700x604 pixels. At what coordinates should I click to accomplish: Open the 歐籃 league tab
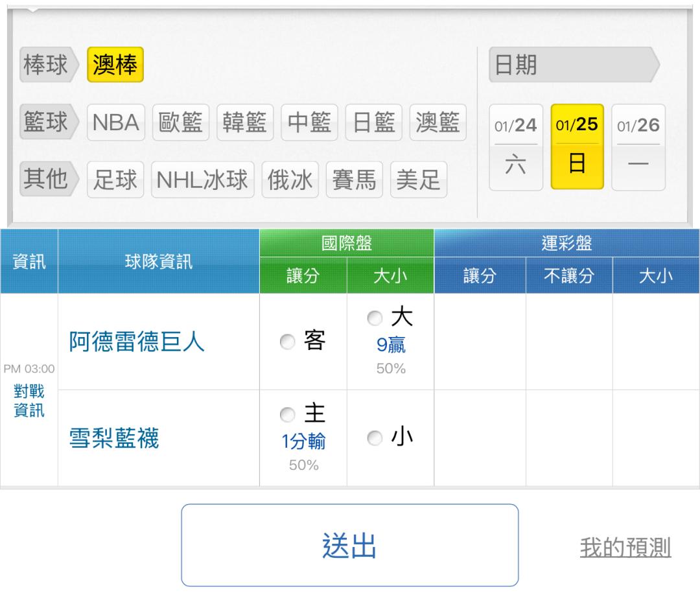tap(181, 122)
